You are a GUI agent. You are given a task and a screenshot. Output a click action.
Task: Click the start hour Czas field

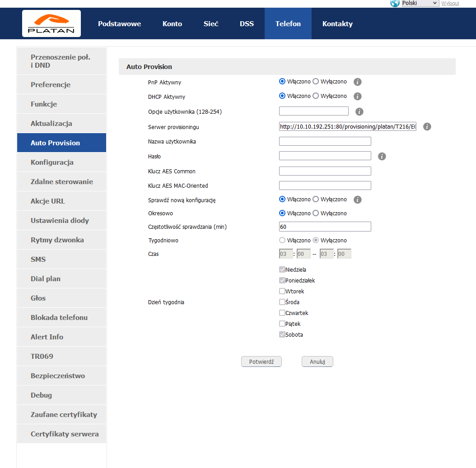(286, 254)
